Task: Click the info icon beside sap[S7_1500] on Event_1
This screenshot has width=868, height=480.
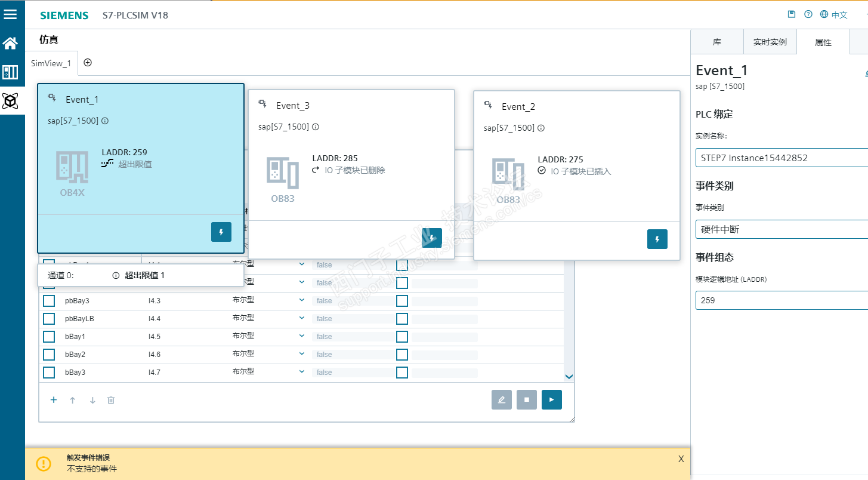Action: coord(105,121)
